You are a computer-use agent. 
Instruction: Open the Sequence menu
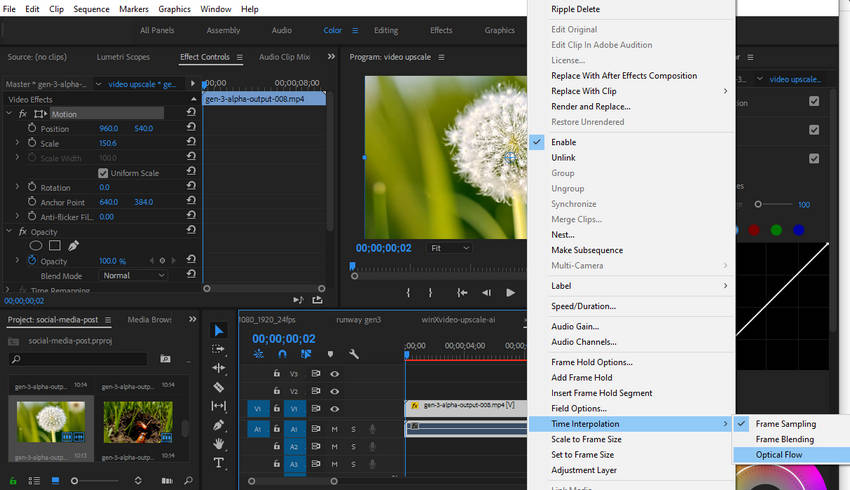pos(91,9)
